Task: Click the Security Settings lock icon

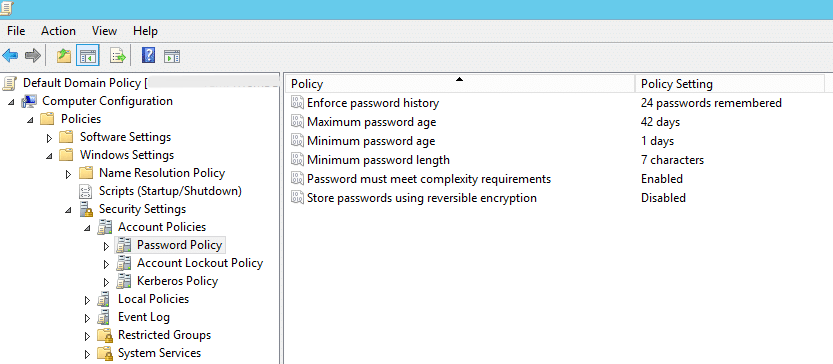Action: 86,209
